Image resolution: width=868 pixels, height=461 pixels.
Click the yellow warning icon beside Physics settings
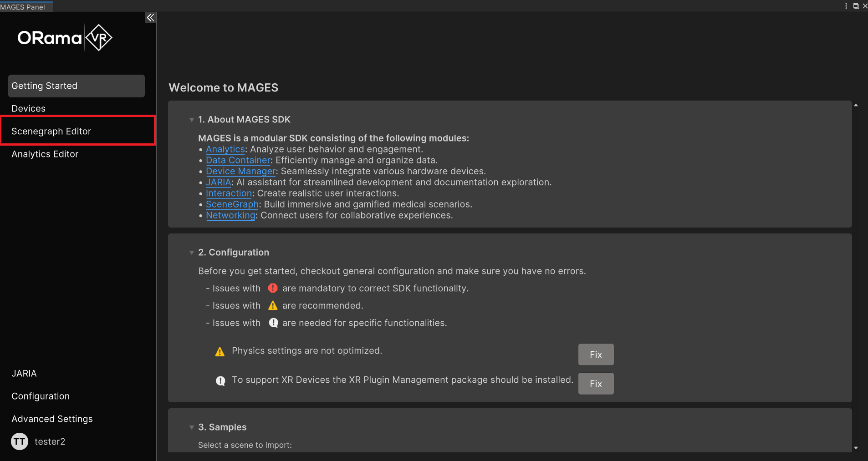pos(220,352)
